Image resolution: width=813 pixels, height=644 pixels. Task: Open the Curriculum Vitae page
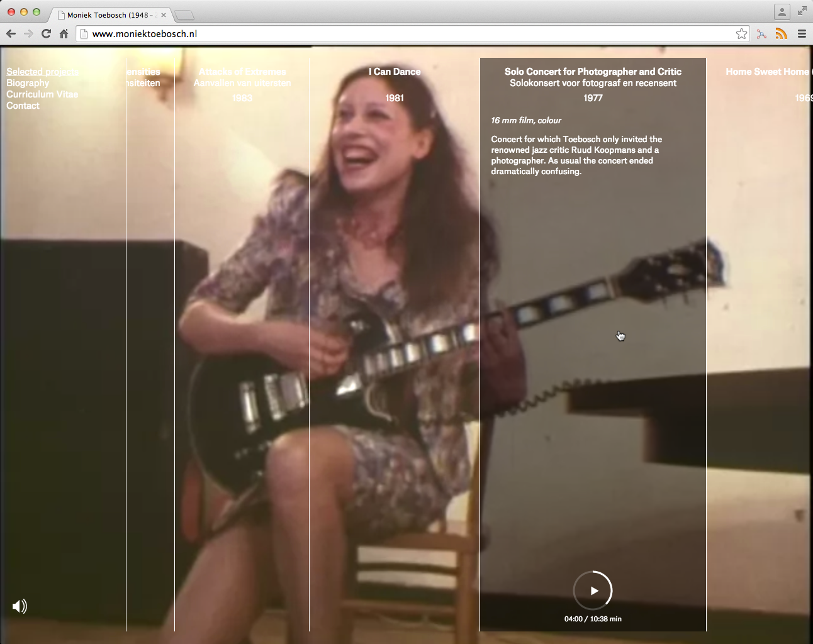click(42, 94)
